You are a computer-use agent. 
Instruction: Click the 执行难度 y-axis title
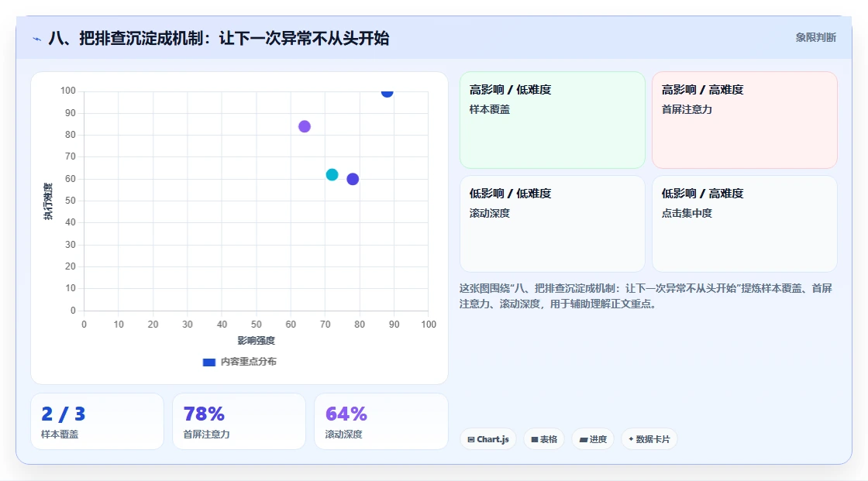click(x=48, y=201)
